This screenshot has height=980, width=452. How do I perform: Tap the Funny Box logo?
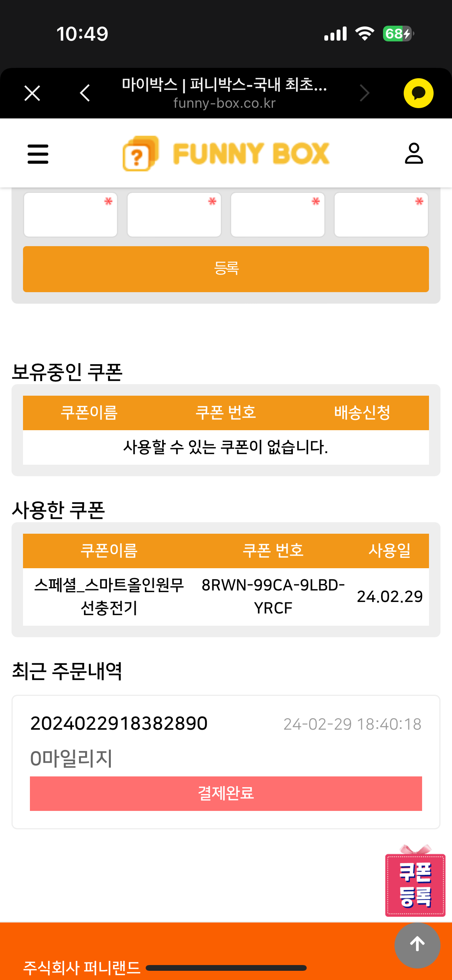click(x=226, y=154)
